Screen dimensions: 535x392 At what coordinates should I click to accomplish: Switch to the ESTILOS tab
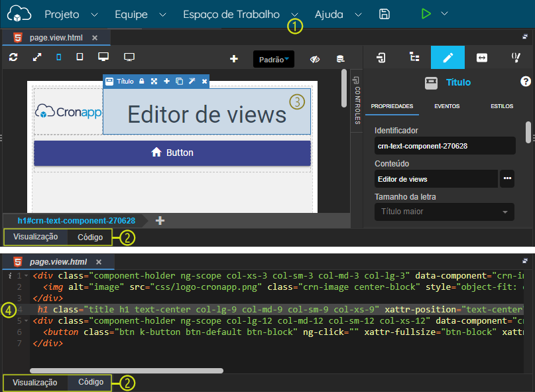coord(502,106)
